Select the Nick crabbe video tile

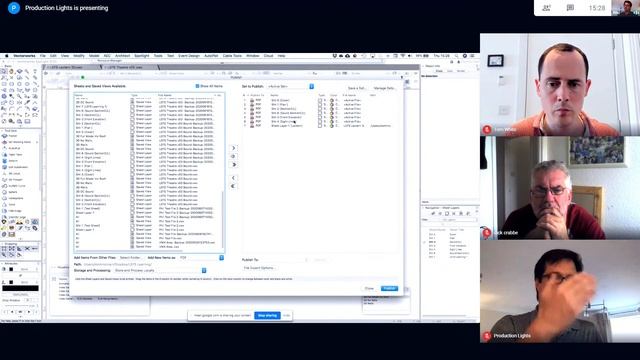(x=560, y=188)
